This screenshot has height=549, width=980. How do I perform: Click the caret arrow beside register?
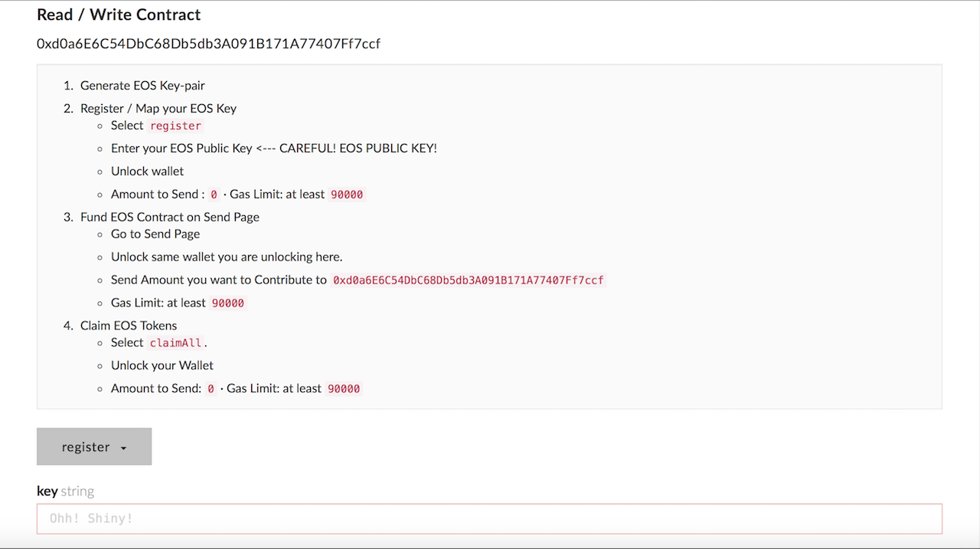[x=123, y=448]
